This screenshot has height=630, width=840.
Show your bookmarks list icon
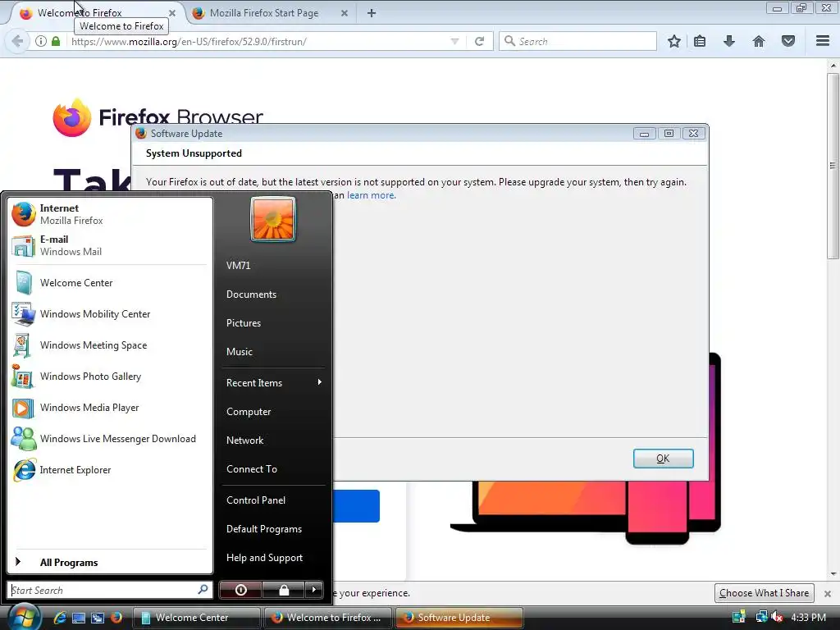point(700,41)
